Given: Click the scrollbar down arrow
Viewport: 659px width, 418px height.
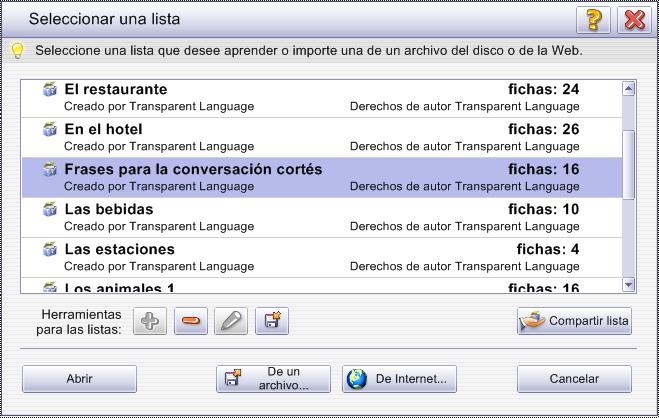Looking at the screenshot, I should [x=628, y=284].
